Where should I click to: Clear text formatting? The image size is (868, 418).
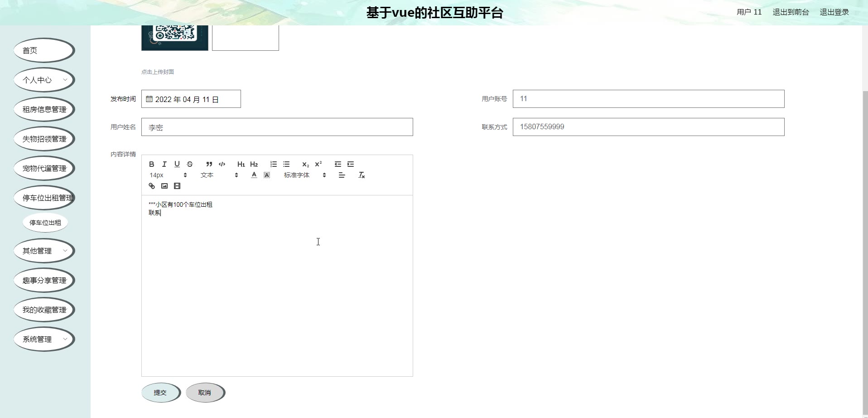[362, 175]
